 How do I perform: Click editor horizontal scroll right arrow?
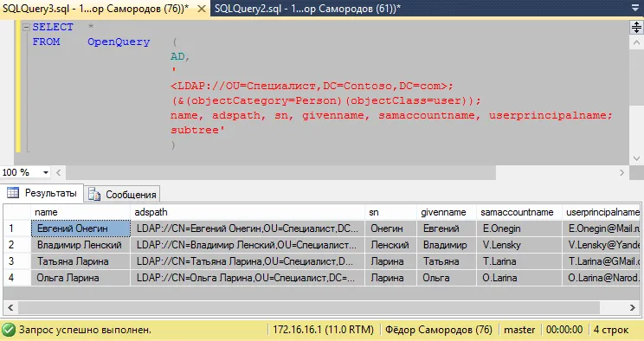(x=621, y=172)
